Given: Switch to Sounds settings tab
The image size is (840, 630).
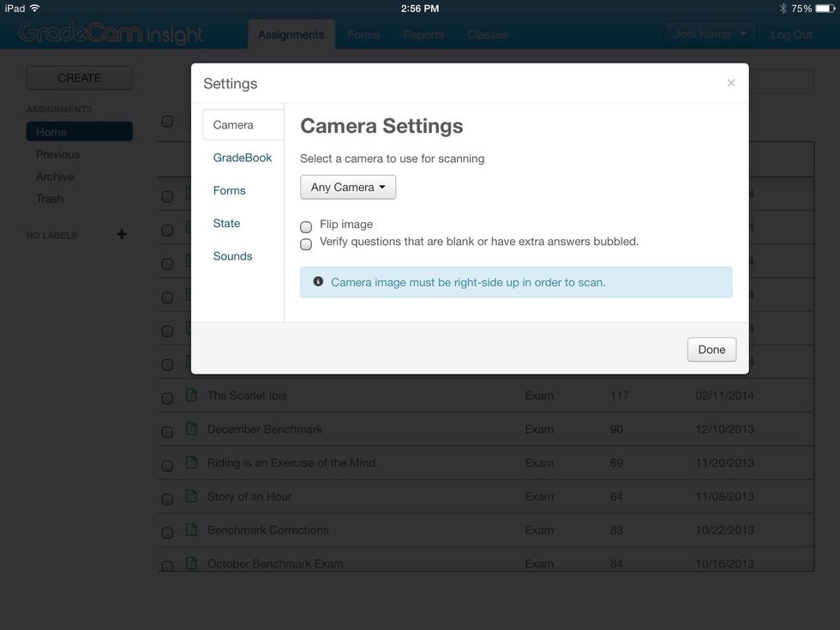Looking at the screenshot, I should pyautogui.click(x=232, y=255).
